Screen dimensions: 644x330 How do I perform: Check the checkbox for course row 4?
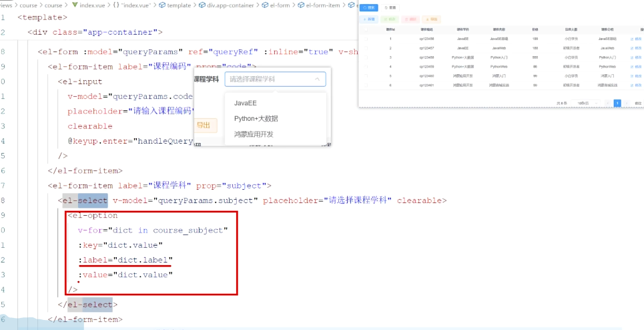[x=366, y=67]
